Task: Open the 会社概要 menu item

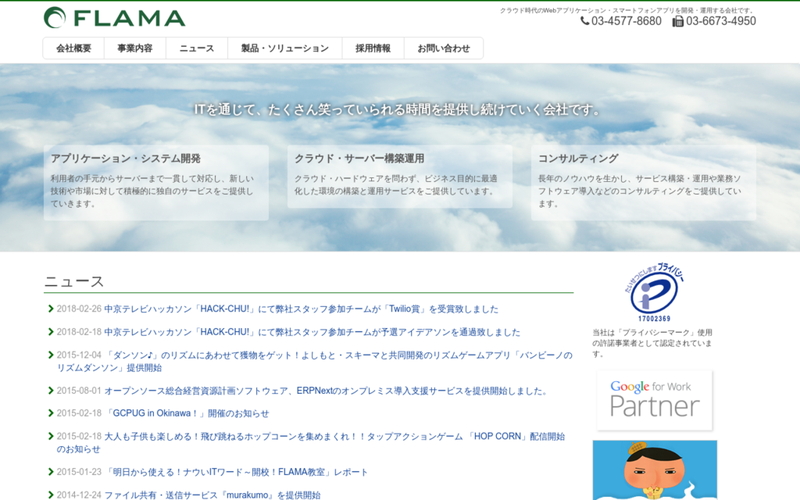Action: pos(74,48)
